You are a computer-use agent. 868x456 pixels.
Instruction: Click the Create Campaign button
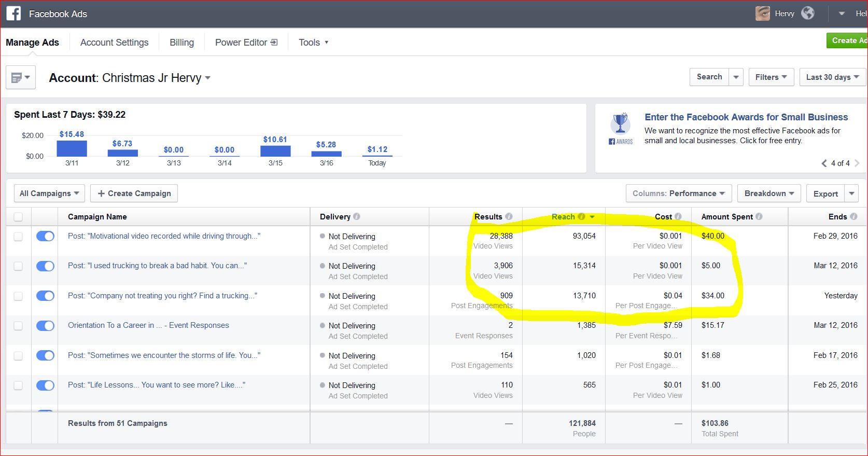click(x=134, y=194)
